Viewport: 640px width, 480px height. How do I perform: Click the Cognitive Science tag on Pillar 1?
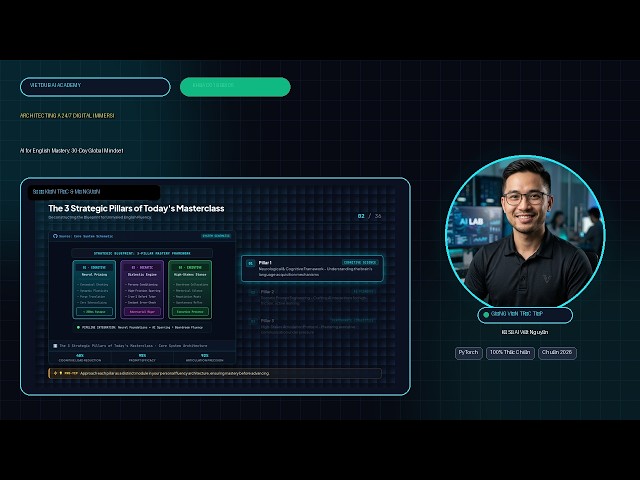[360, 262]
